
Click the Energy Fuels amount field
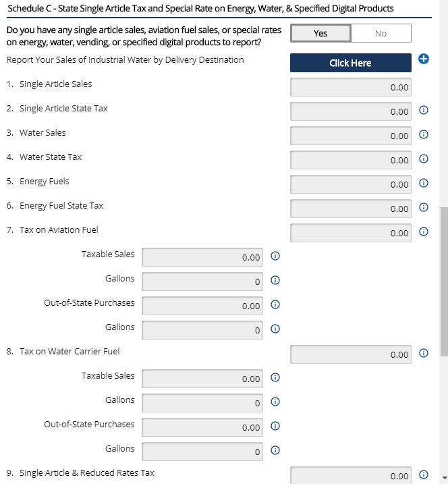[x=351, y=184]
